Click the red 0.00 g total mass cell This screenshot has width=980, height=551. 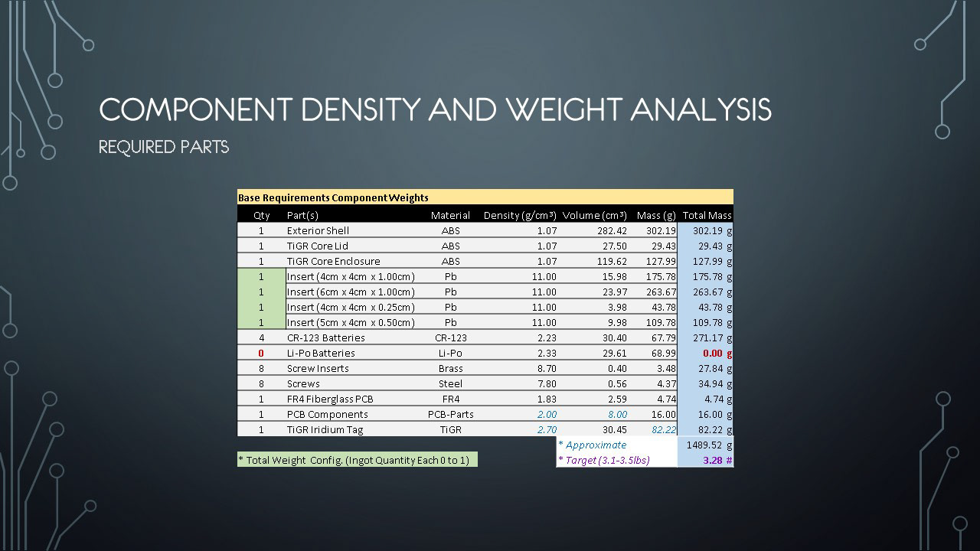[x=717, y=353]
